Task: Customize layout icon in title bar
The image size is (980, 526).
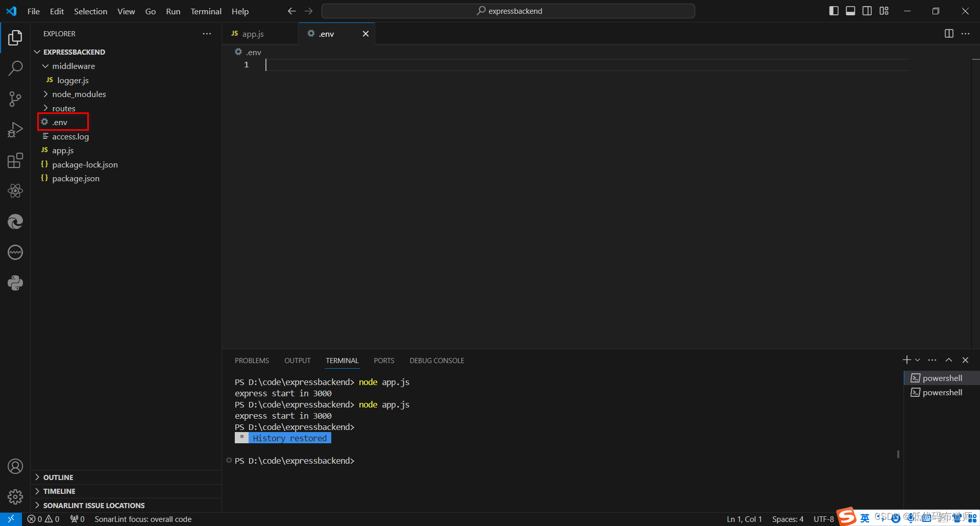Action: tap(884, 11)
